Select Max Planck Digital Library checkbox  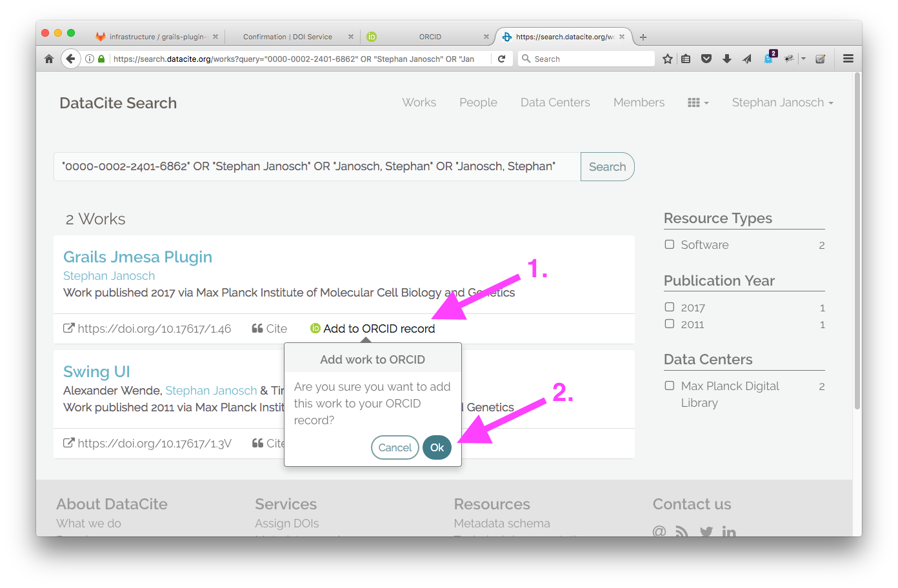coord(670,386)
